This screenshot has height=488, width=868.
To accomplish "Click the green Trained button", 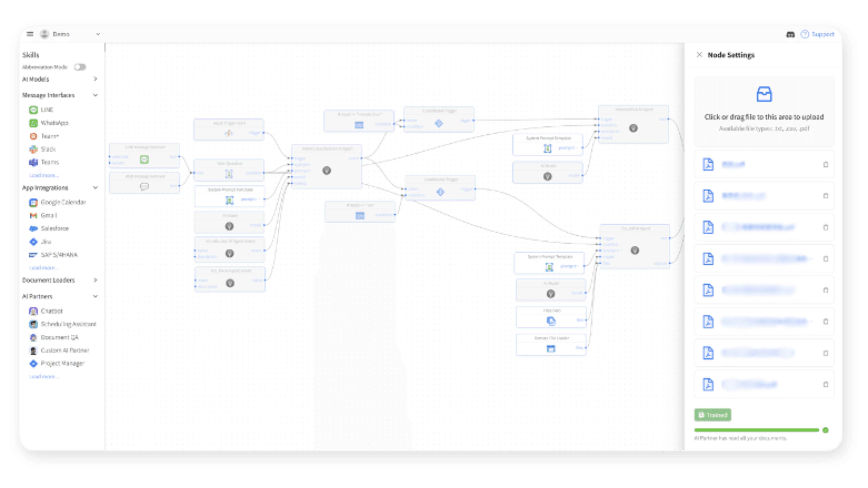I will 713,415.
